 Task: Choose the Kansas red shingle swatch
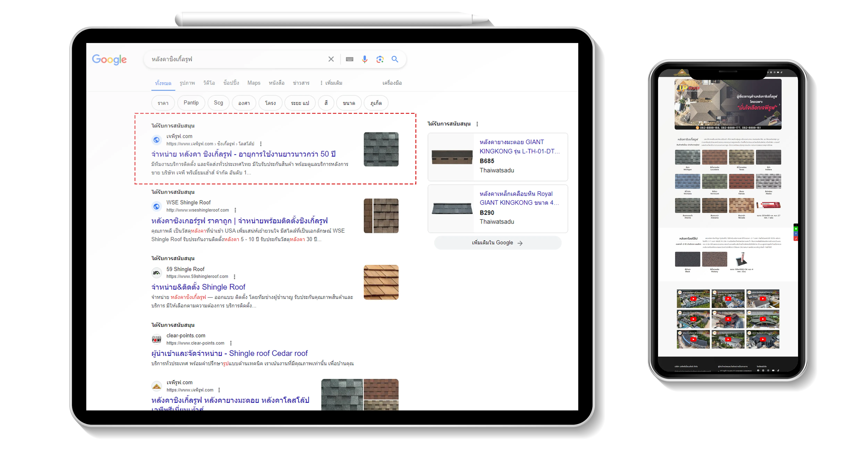(x=741, y=181)
